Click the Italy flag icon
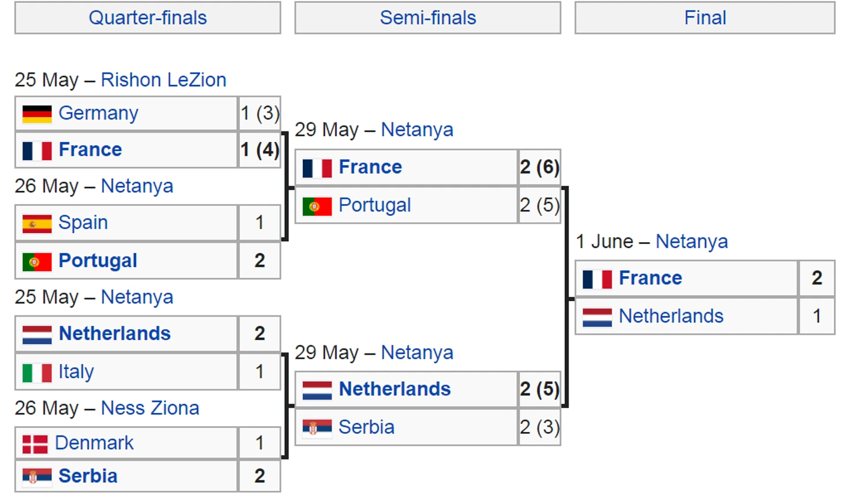The width and height of the screenshot is (842, 504). click(x=37, y=373)
